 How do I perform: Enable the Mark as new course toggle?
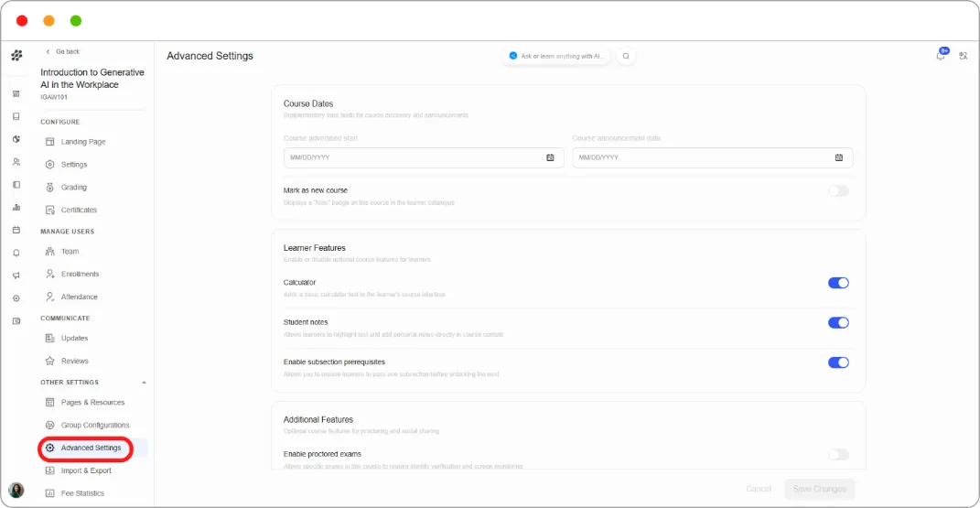click(838, 191)
